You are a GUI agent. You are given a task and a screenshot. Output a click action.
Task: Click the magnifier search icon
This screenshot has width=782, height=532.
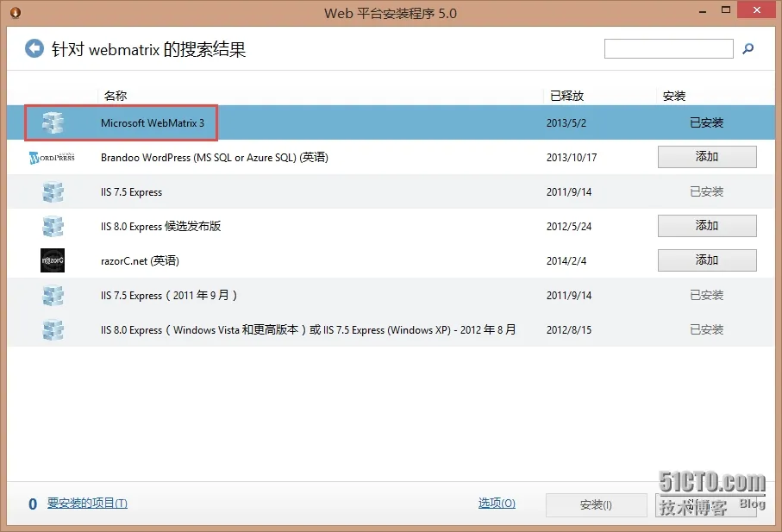coord(748,49)
